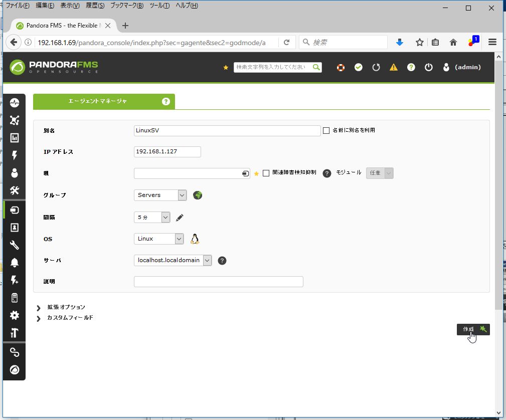Screen dimensions: 506x420
Task: Open the ツール(T) menu
Action: (159, 6)
